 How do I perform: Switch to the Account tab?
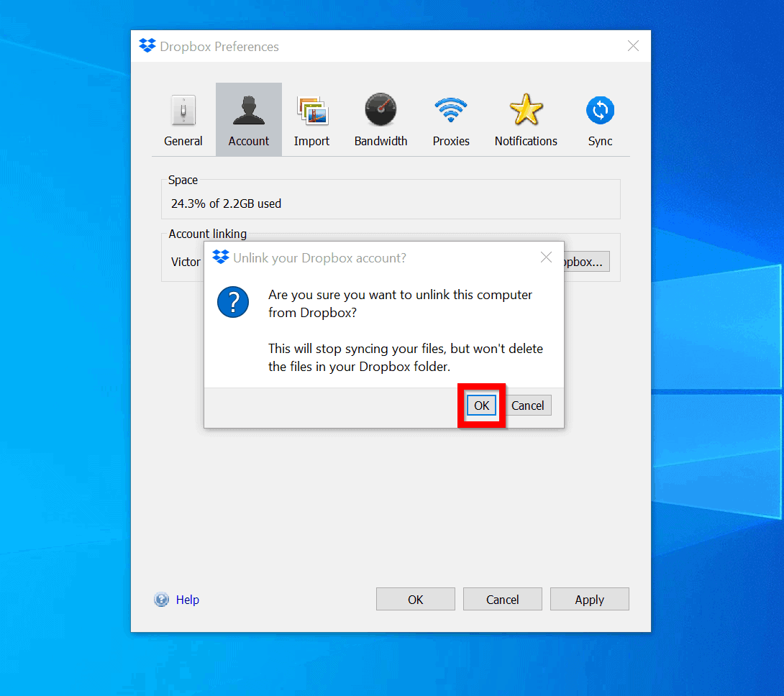(248, 119)
